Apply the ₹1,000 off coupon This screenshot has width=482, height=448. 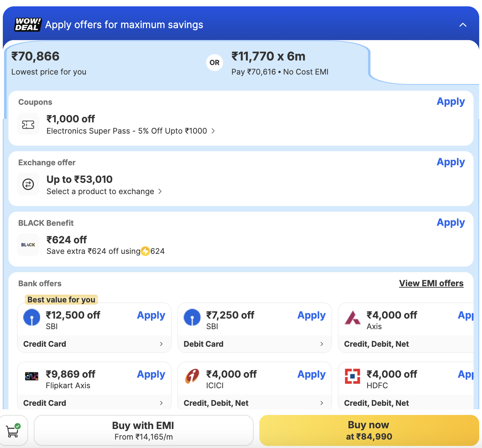coord(451,102)
